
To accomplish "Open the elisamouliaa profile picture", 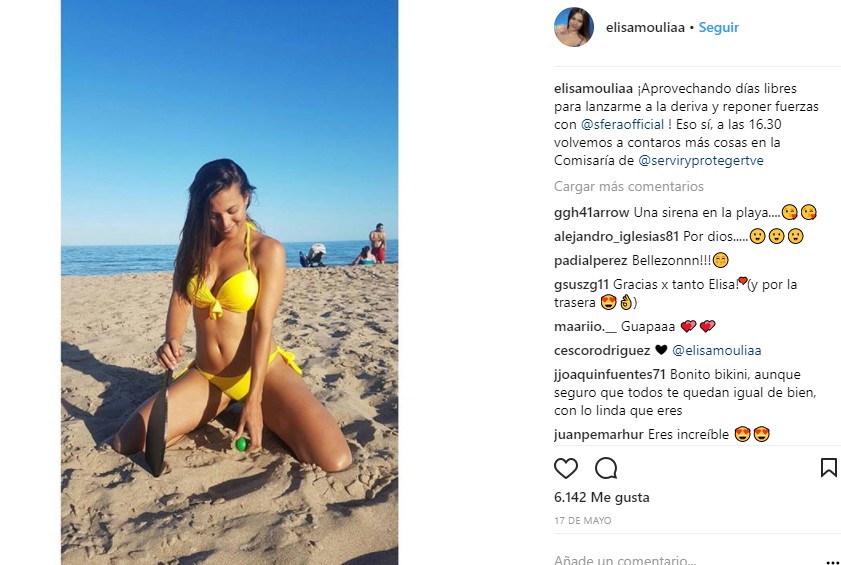I will pyautogui.click(x=573, y=27).
